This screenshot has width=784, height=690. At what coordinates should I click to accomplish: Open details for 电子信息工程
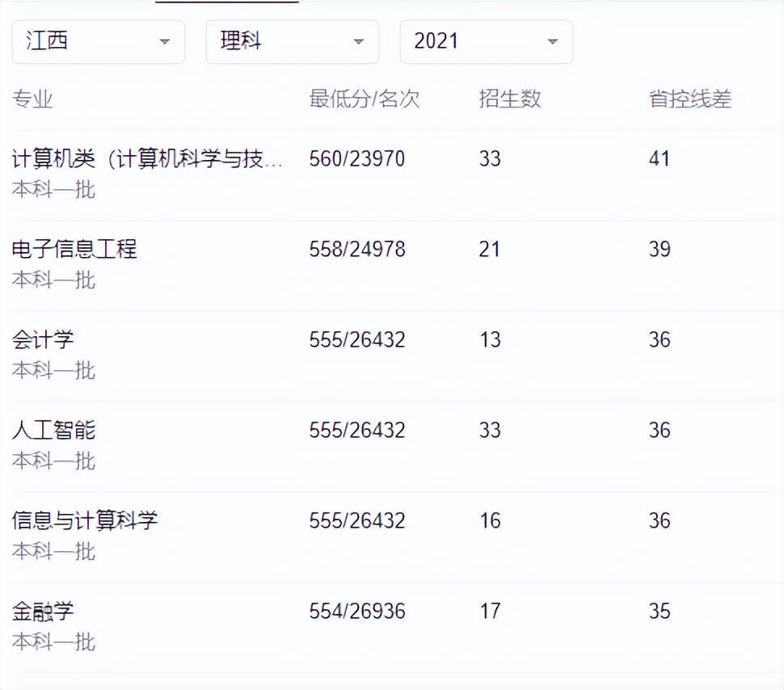click(x=74, y=250)
